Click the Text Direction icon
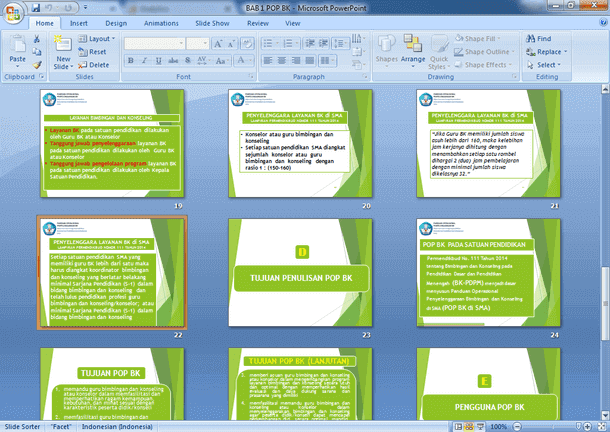Screen dimensions: 610x432 [x=357, y=39]
